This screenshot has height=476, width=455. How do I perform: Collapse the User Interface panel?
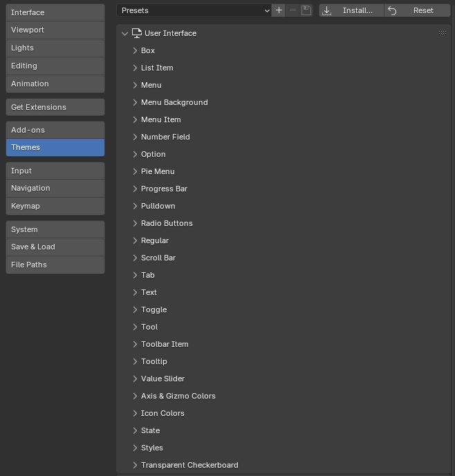124,33
